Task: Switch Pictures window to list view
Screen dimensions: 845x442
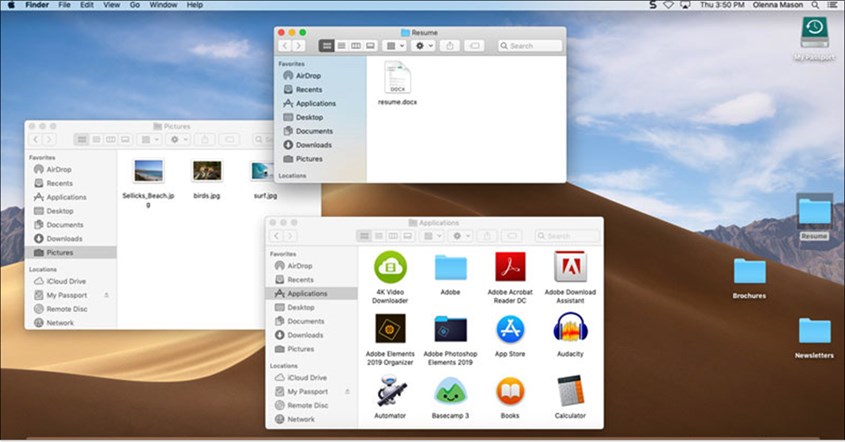Action: (96, 140)
